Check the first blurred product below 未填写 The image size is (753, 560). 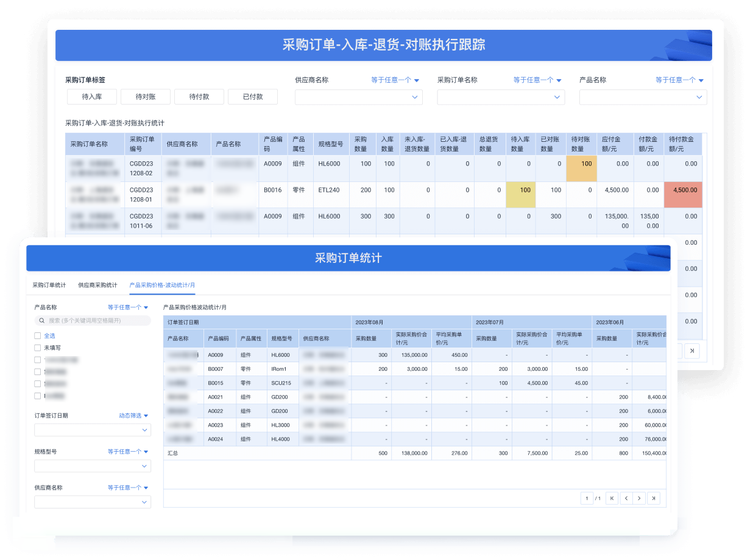click(x=38, y=360)
